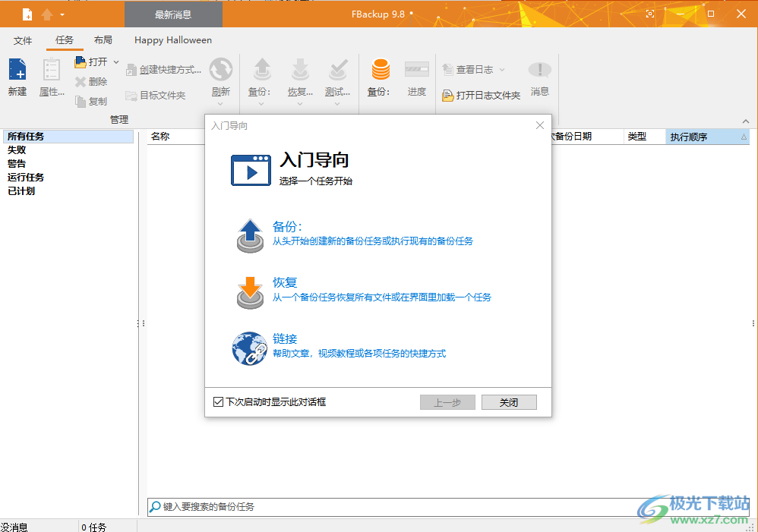Click the View log (查看日志) icon
This screenshot has height=532, width=758.
[x=447, y=70]
